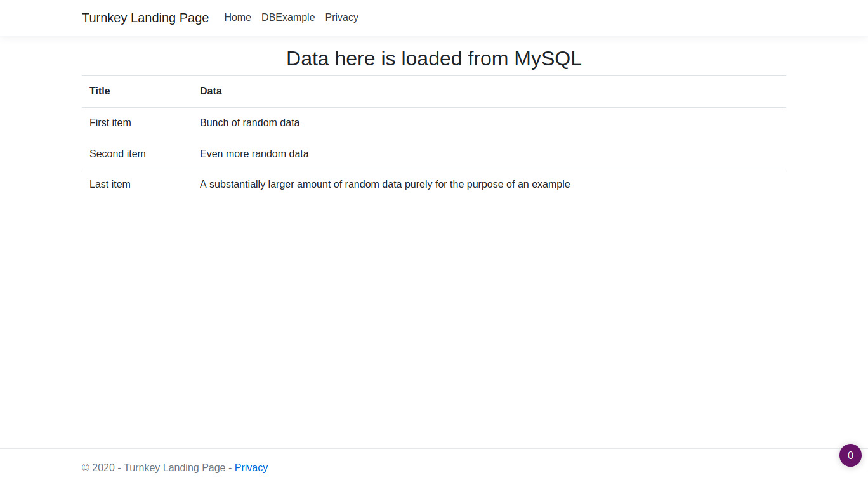Click the purple circular 0 badge
Viewport: 868px width, 487px height.
[x=850, y=455]
